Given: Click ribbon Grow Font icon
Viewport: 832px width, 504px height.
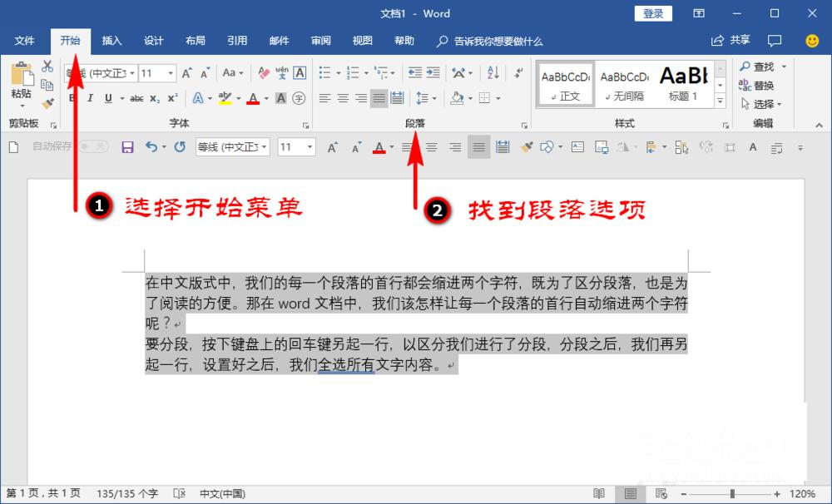Looking at the screenshot, I should pos(186,73).
